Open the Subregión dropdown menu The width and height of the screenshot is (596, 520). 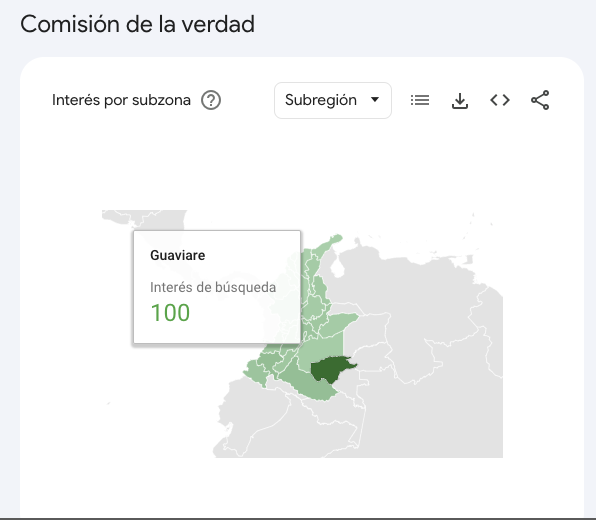[x=333, y=100]
